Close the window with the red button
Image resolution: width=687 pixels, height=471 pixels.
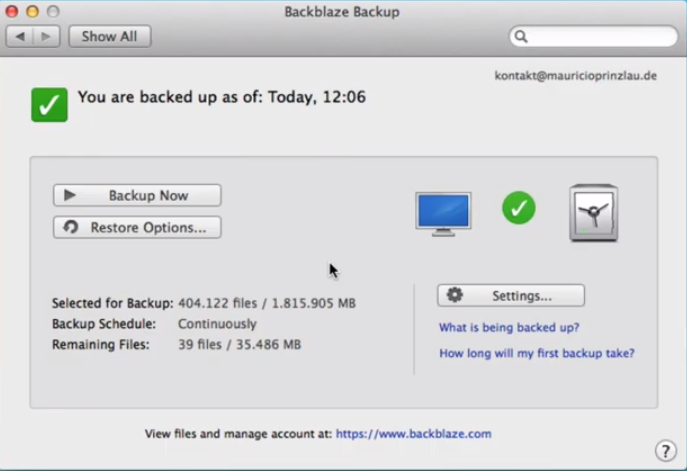(x=12, y=11)
